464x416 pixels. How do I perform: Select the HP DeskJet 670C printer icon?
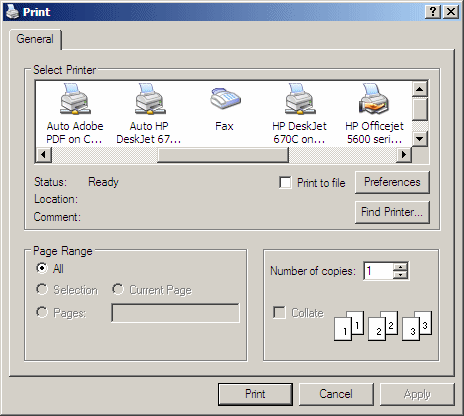click(x=300, y=99)
